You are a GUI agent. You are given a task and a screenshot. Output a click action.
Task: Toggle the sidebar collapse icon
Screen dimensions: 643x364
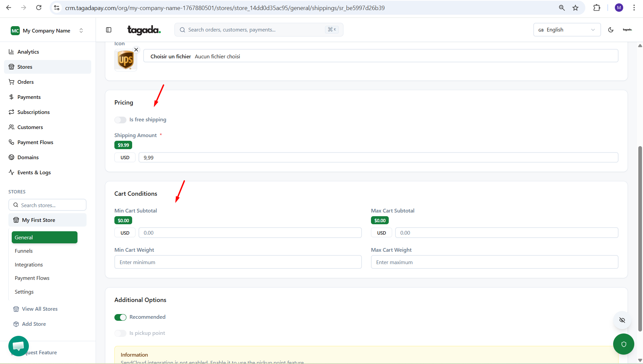[109, 30]
